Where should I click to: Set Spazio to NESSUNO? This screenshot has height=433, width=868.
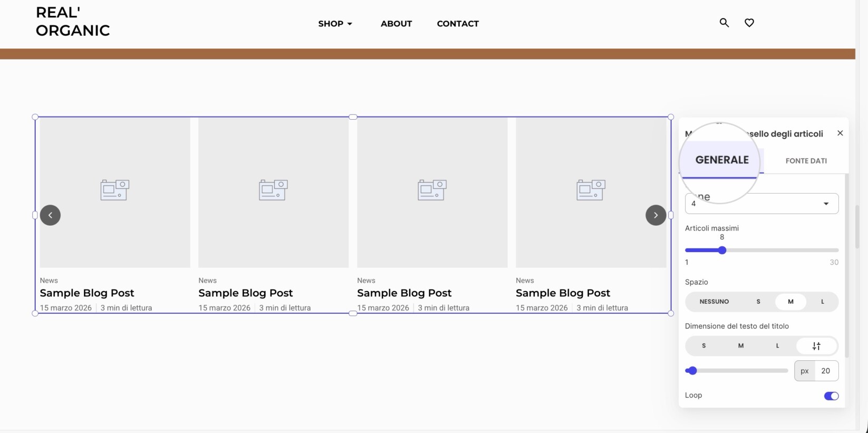(x=714, y=302)
